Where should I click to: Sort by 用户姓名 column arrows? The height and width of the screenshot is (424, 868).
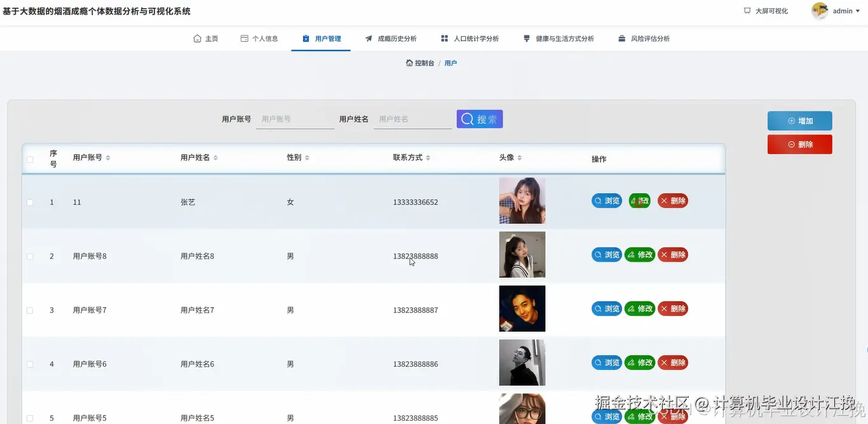(215, 157)
